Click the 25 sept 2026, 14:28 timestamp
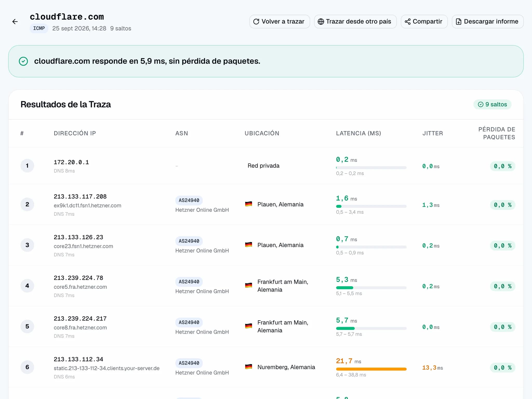The width and height of the screenshot is (532, 399). point(79,29)
